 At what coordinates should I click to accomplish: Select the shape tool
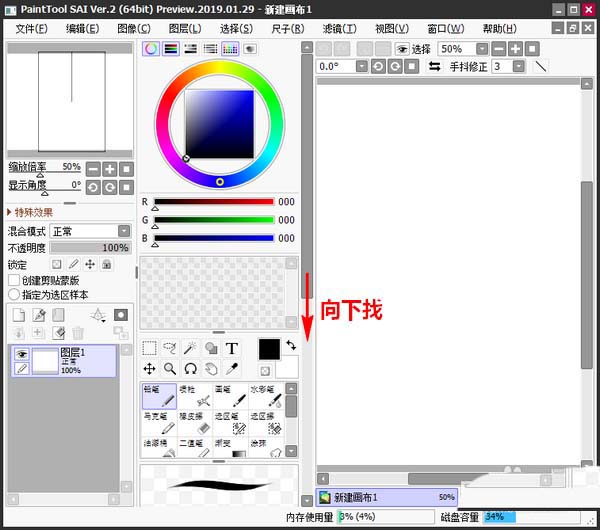(x=211, y=348)
